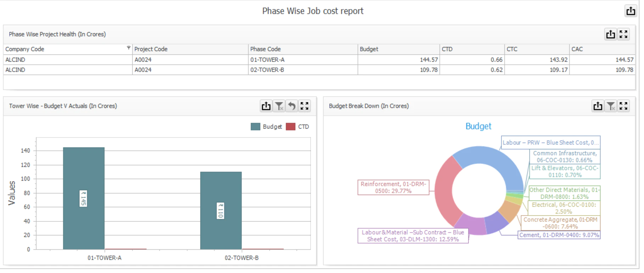Image resolution: width=644 pixels, height=273 pixels.
Task: Export the Phase Wise Project Health grid
Action: pos(610,34)
